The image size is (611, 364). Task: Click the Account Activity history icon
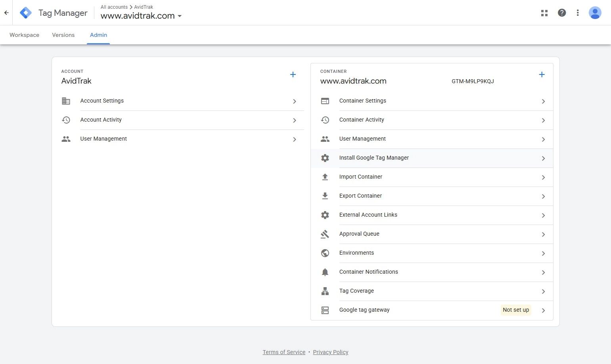[66, 120]
